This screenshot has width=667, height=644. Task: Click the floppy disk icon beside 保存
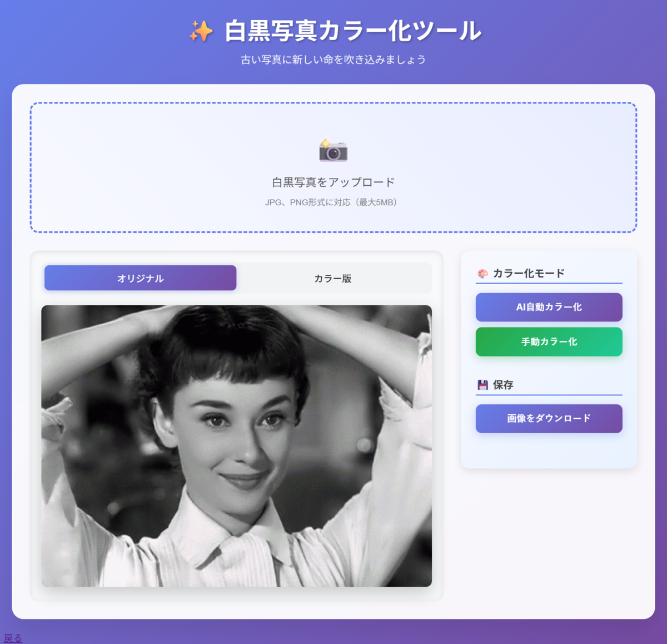click(482, 385)
